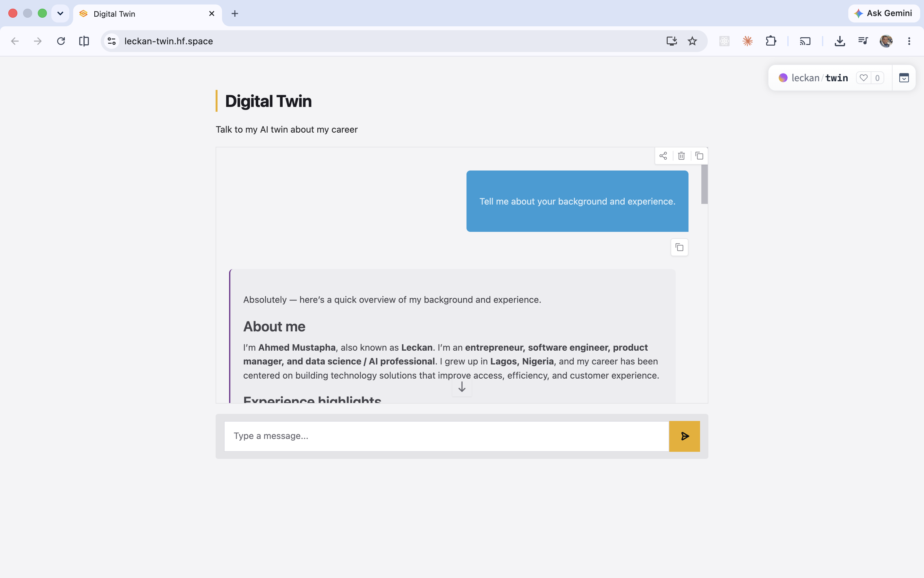This screenshot has width=924, height=578.
Task: Like the space with heart button
Action: point(864,78)
